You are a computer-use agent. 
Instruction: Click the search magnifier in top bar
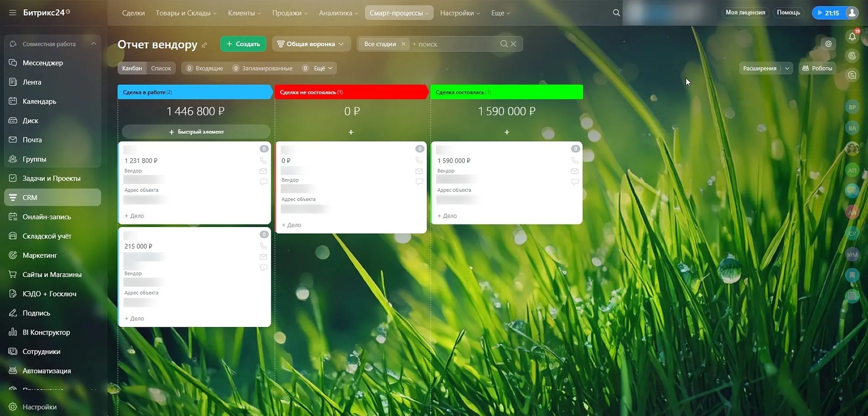[616, 13]
